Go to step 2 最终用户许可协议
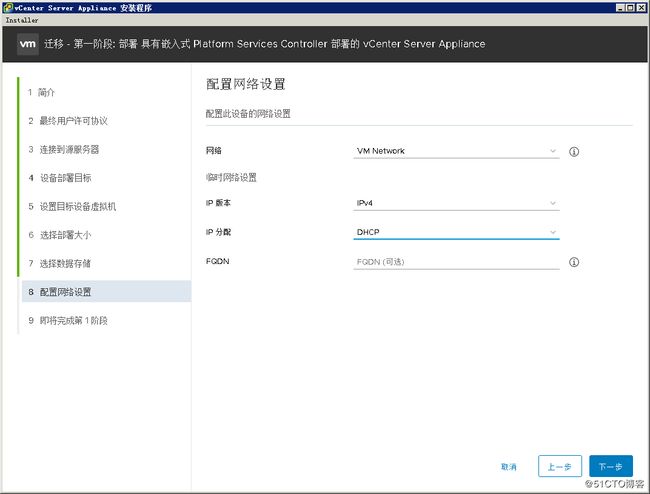The height and width of the screenshot is (494, 650). (x=68, y=121)
